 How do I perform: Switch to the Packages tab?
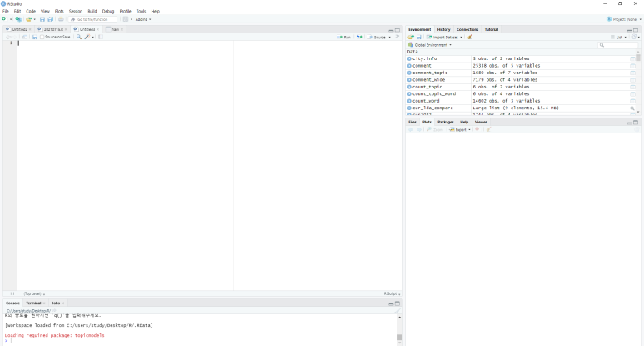click(445, 122)
